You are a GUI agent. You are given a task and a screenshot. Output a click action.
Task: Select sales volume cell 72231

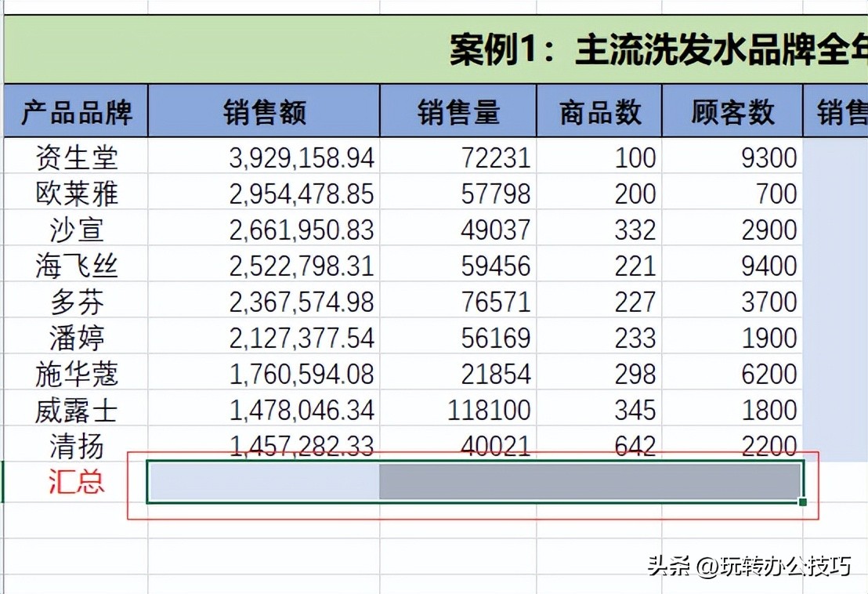click(x=458, y=156)
